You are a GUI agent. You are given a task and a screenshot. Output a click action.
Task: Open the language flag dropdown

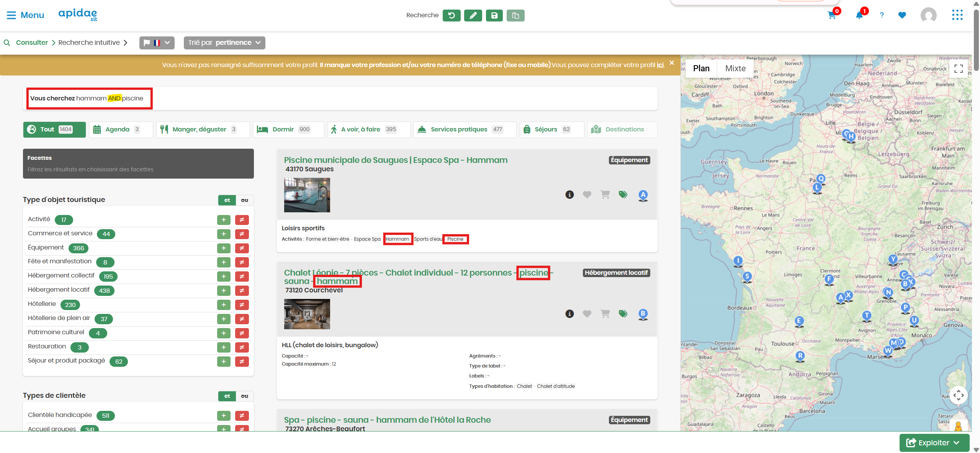(x=157, y=43)
